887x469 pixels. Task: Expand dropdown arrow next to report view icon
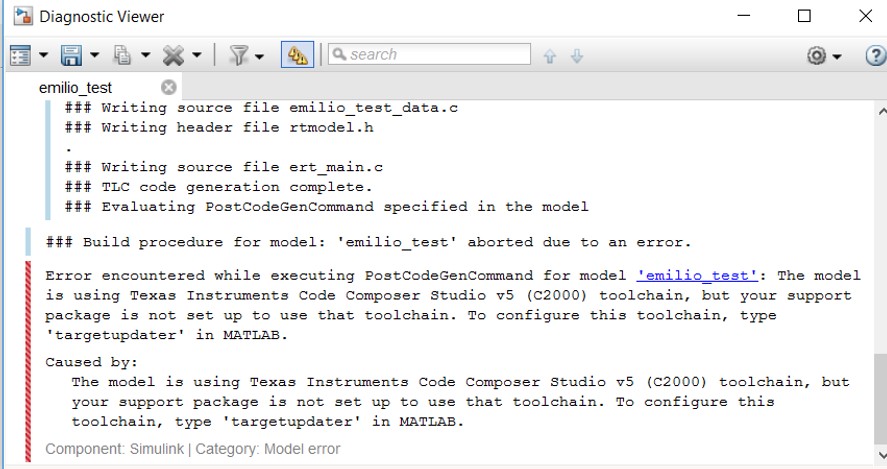tap(44, 55)
